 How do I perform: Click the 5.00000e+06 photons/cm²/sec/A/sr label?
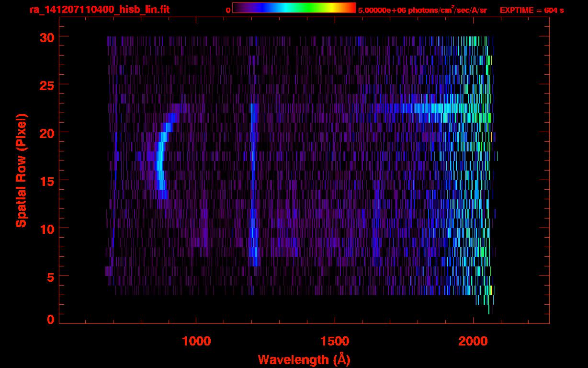tap(422, 10)
